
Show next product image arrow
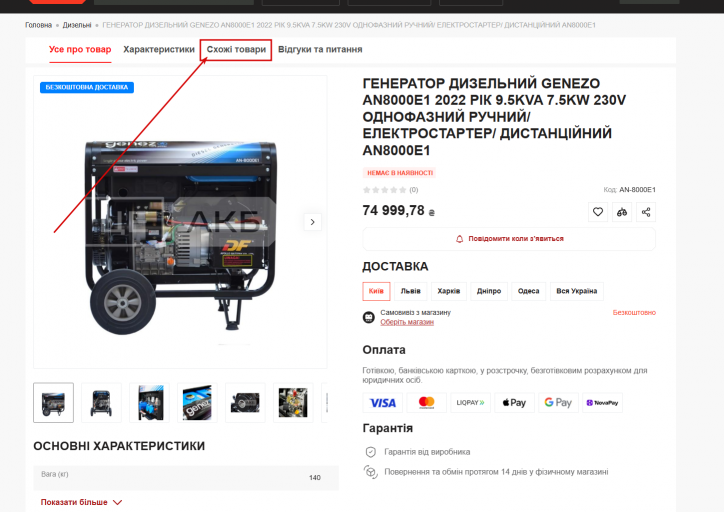[x=313, y=222]
